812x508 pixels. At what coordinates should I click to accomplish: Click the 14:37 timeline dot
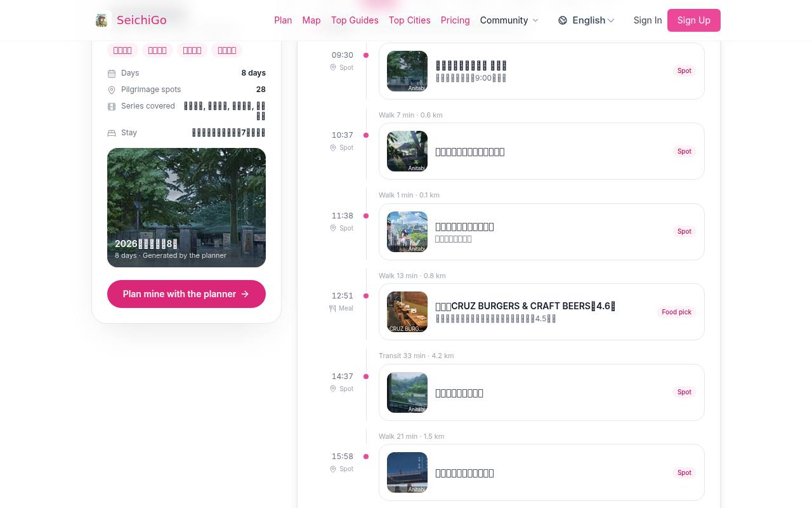366,377
